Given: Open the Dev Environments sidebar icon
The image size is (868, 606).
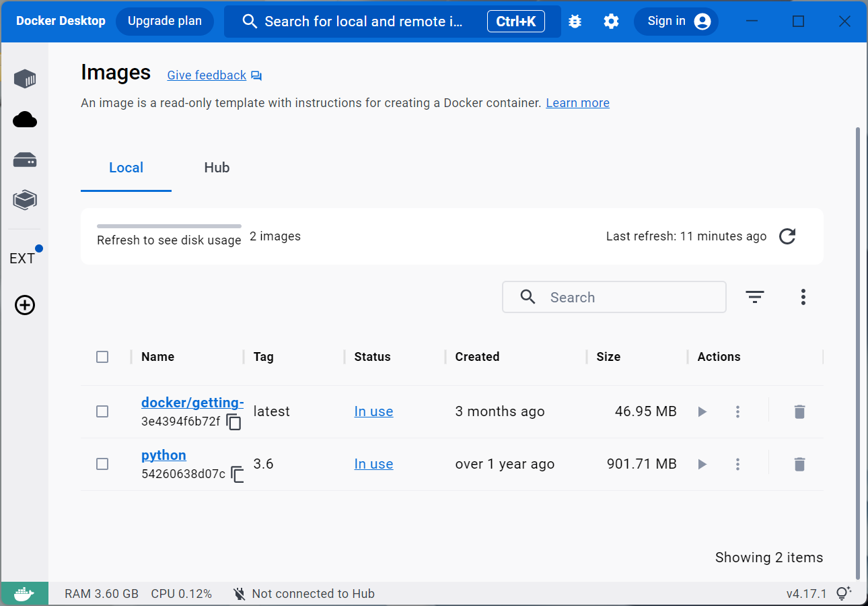Looking at the screenshot, I should [x=25, y=200].
